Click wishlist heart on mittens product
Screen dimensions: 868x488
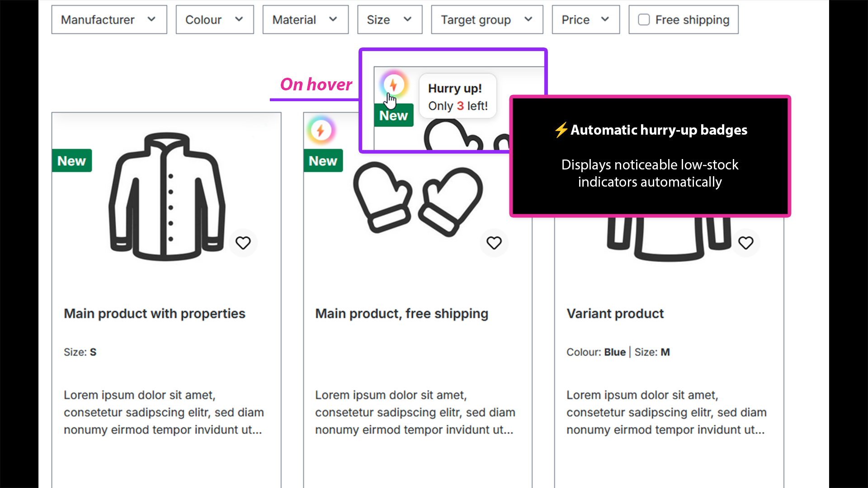[x=494, y=243]
